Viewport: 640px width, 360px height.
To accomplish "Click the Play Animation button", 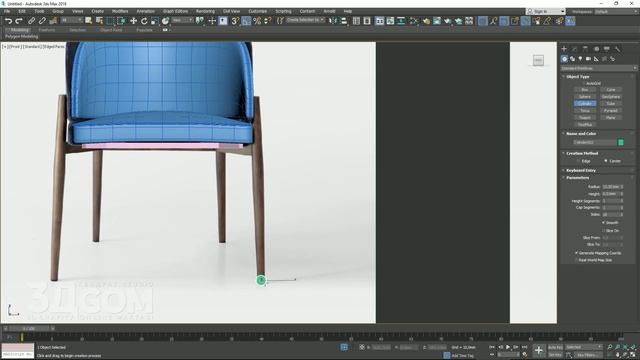I will click(508, 347).
